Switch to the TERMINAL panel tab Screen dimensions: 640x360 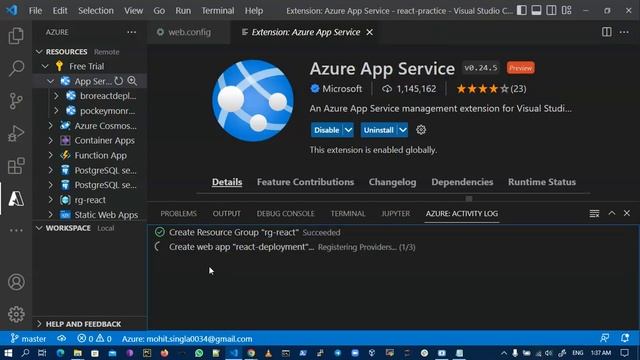(x=348, y=213)
